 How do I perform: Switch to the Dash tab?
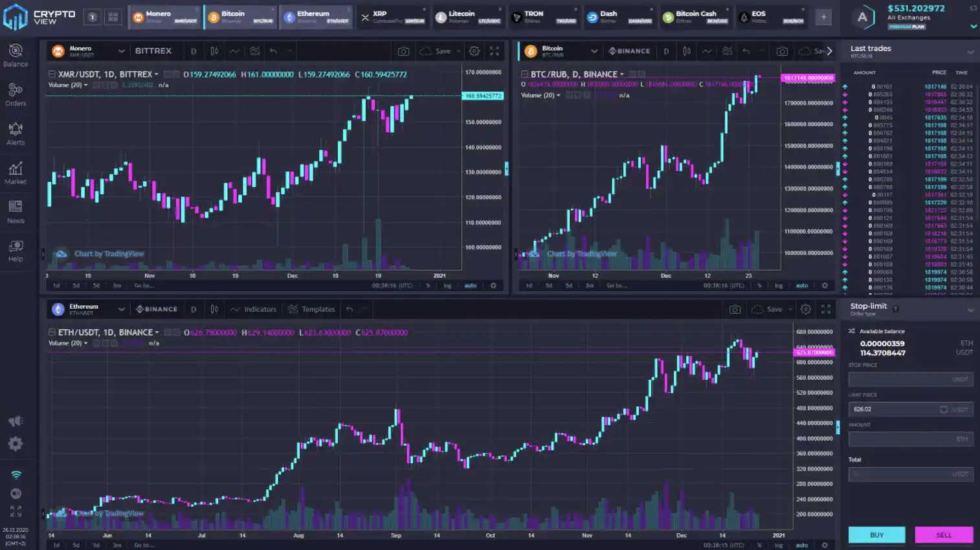tap(619, 17)
